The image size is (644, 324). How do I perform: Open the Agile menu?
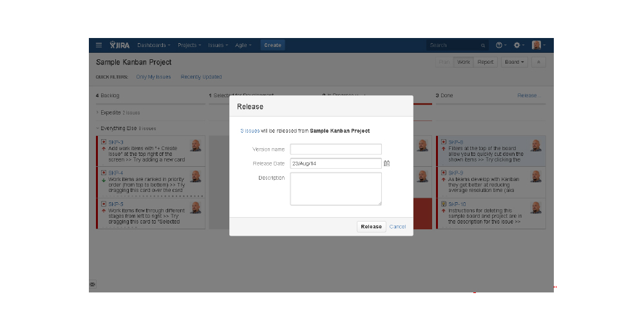[x=243, y=45]
